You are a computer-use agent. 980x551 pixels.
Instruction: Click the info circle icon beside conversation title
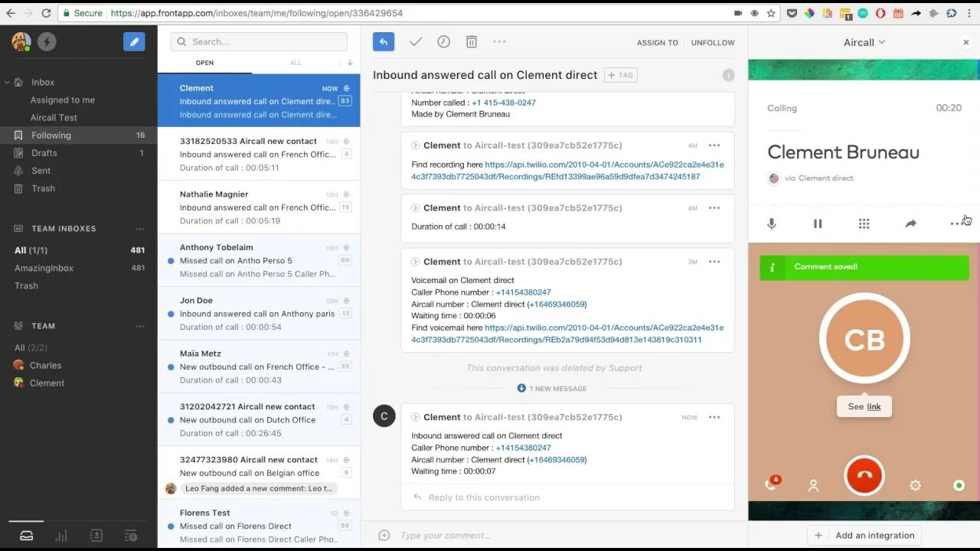(728, 75)
